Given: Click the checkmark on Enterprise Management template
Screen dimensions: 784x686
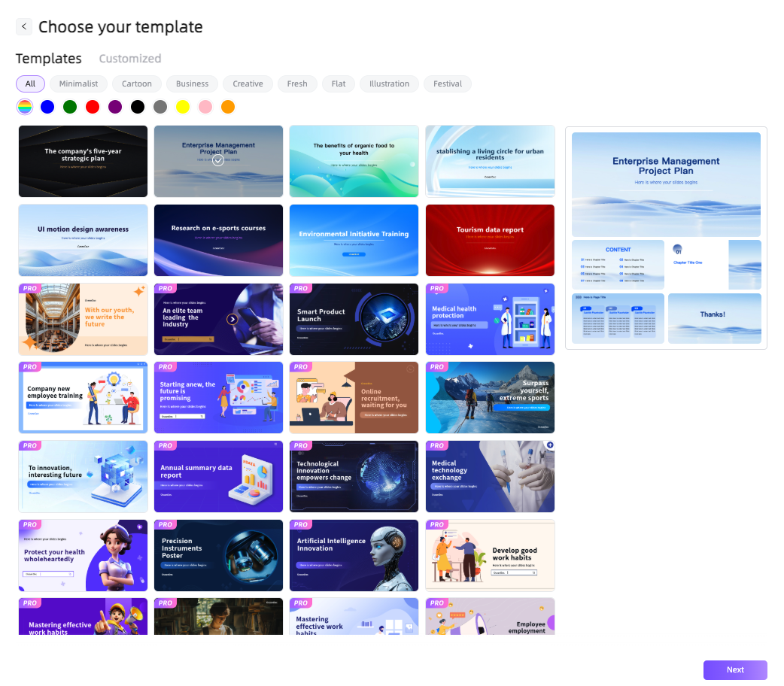Looking at the screenshot, I should click(218, 160).
